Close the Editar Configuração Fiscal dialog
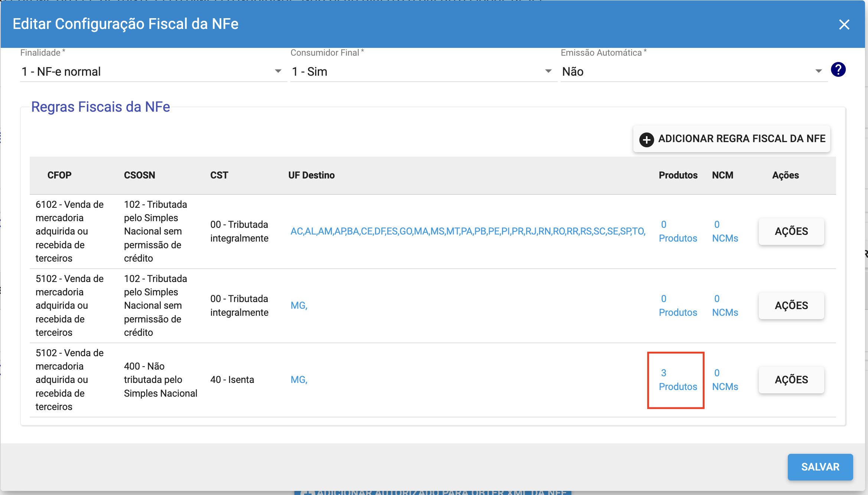The image size is (868, 495). point(844,24)
